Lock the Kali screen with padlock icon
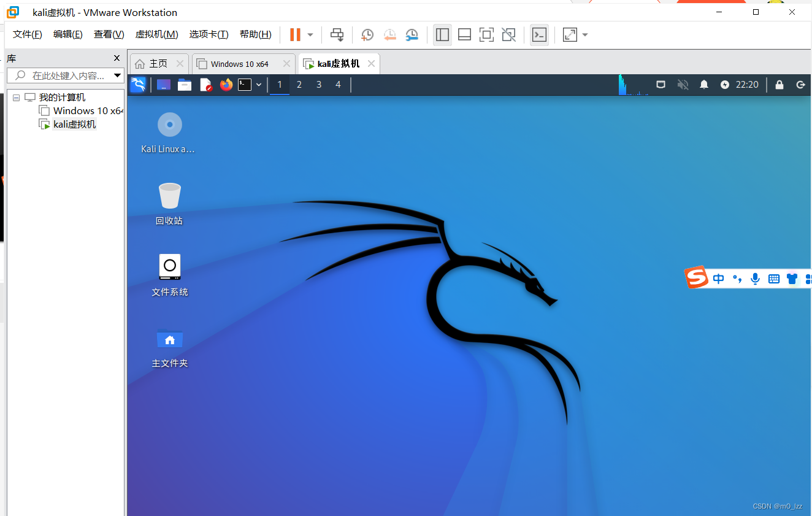812x516 pixels. click(x=779, y=85)
